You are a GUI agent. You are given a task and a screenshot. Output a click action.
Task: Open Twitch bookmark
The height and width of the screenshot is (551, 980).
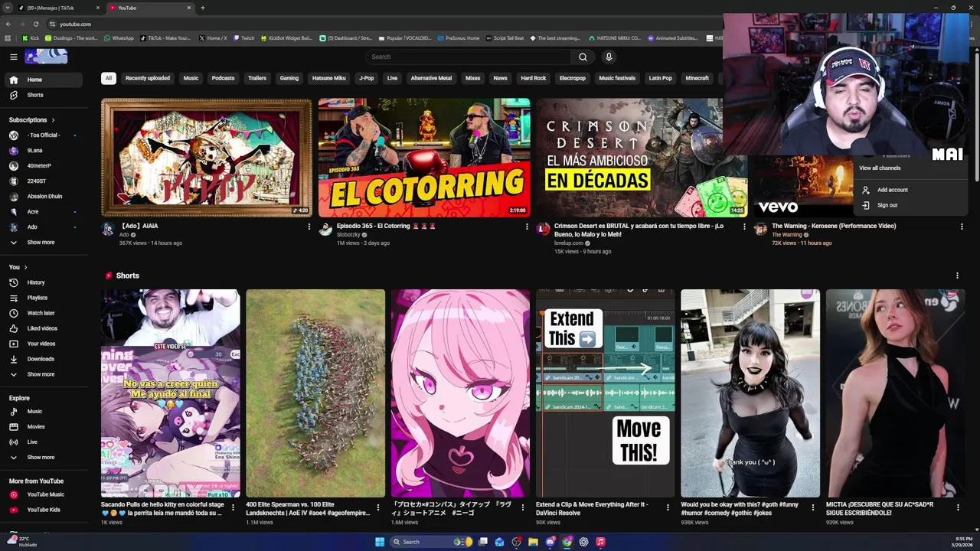(243, 37)
